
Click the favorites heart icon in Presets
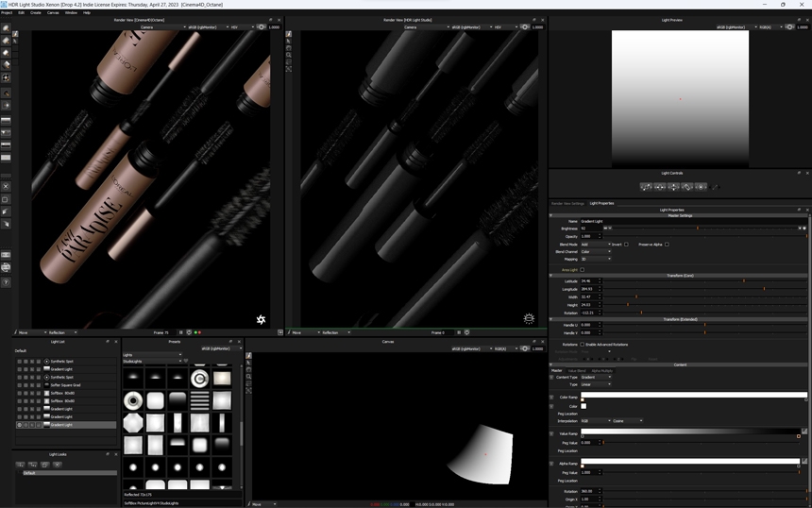tap(186, 361)
